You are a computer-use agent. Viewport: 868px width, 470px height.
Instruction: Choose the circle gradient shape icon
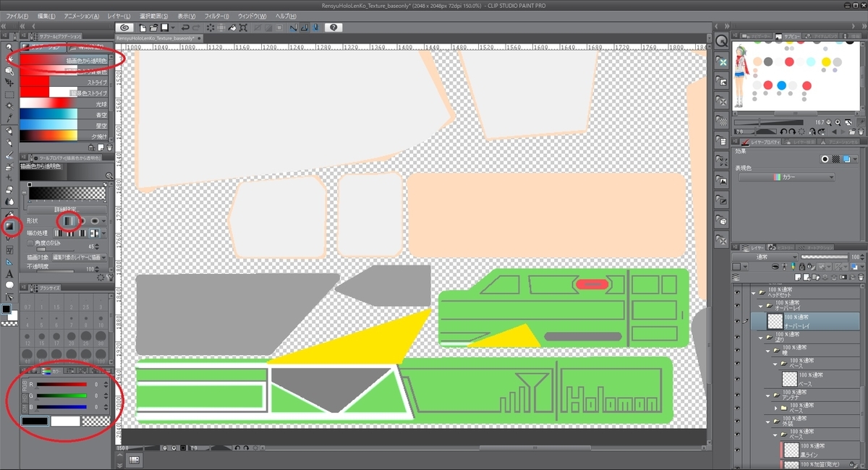(x=83, y=221)
